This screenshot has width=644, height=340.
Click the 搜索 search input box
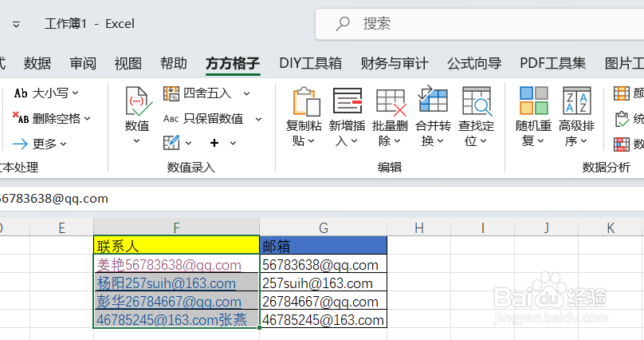[479, 24]
